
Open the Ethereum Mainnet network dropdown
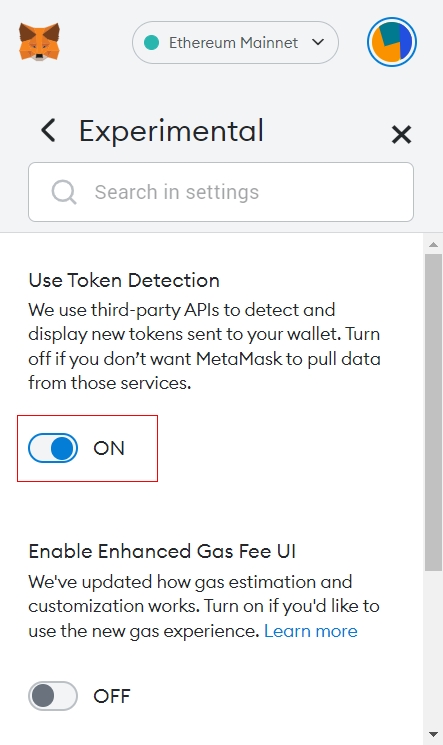point(235,42)
